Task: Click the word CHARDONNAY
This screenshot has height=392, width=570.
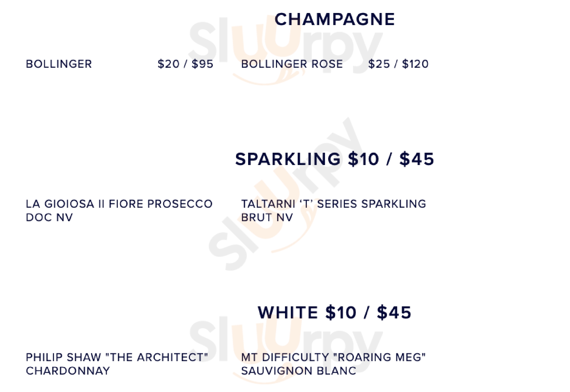Action: point(68,371)
